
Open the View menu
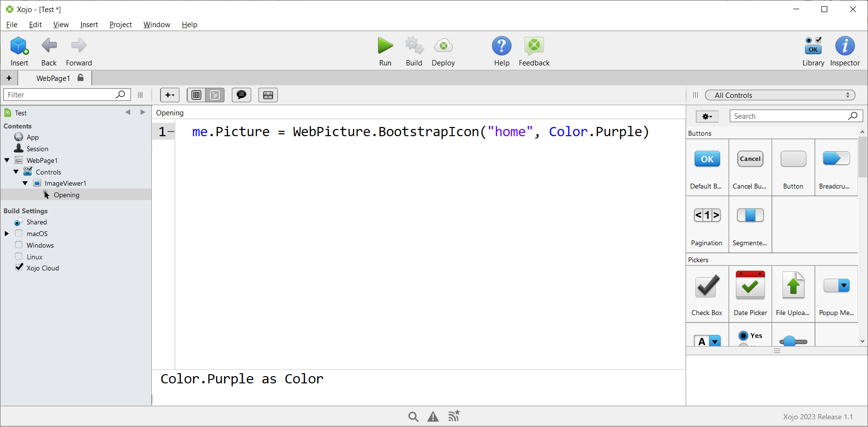61,25
